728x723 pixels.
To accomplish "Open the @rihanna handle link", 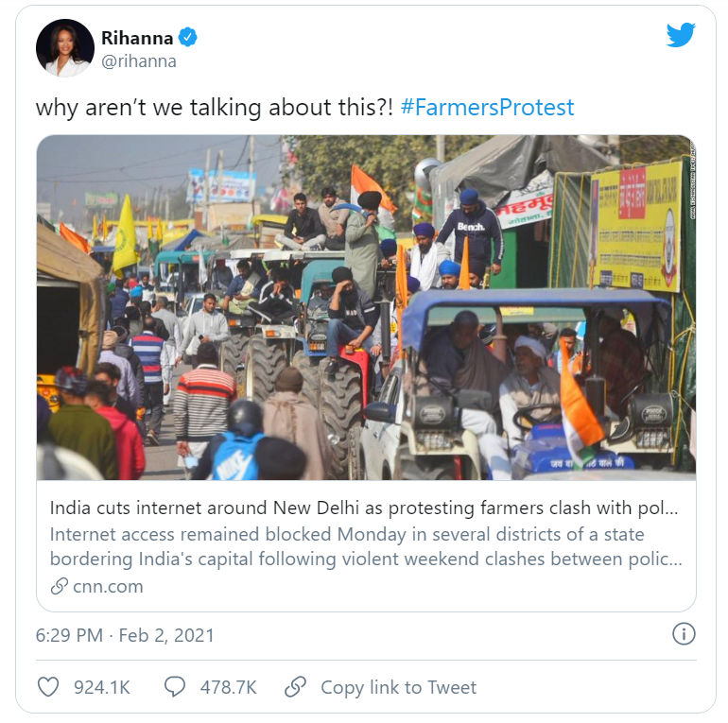I will pos(138,61).
